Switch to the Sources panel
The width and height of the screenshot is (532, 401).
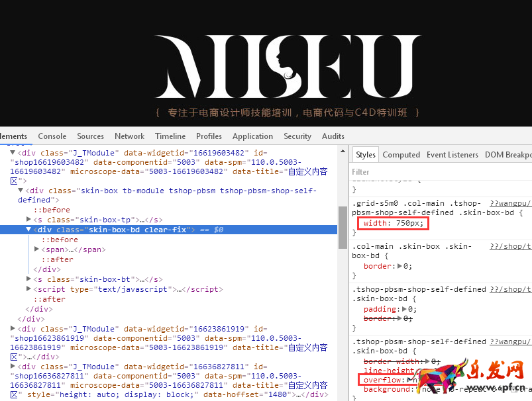(90, 136)
